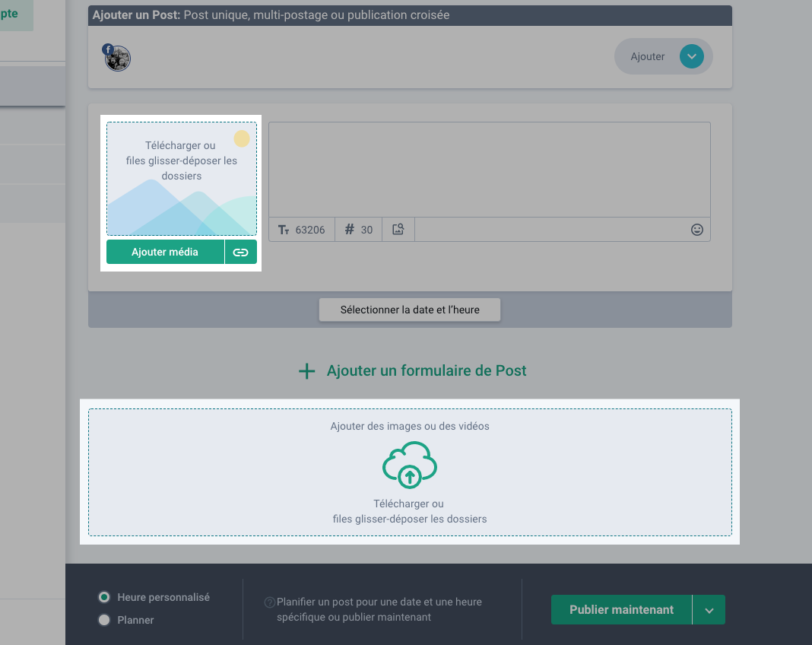Open the emoji picker smiley icon
The image size is (812, 645).
coord(696,230)
